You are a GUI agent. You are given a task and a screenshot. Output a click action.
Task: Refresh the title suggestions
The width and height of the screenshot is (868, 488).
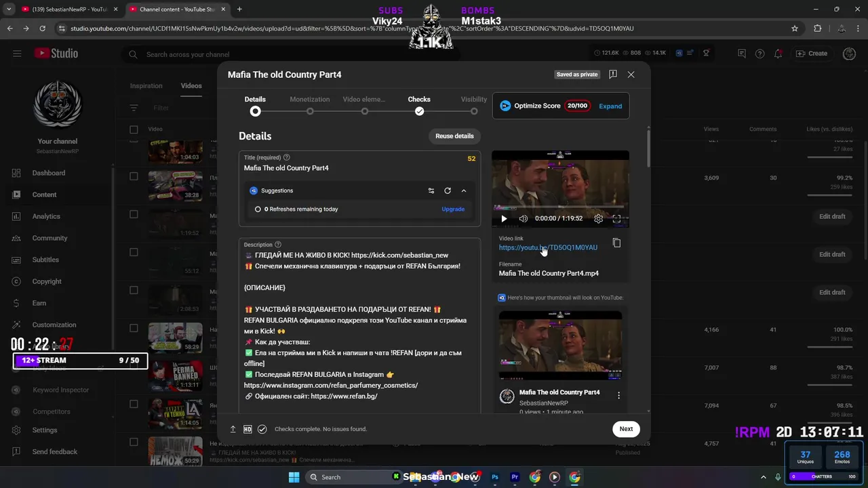tap(448, 191)
